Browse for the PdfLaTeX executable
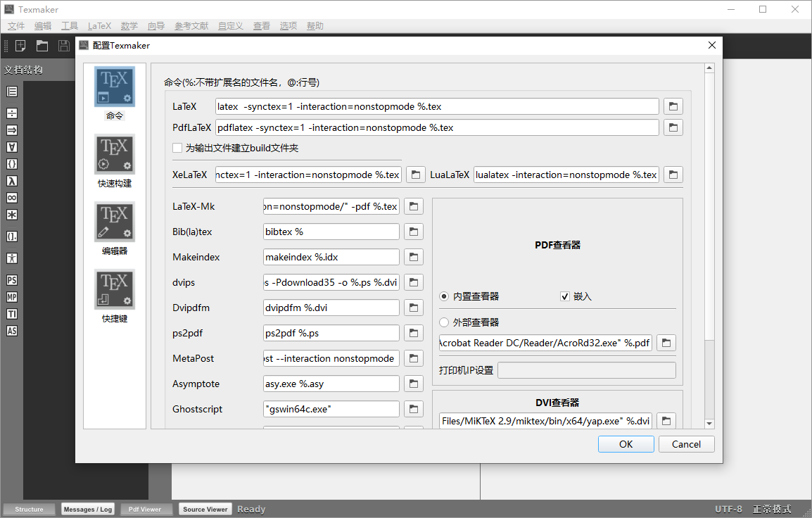The height and width of the screenshot is (518, 812). [673, 127]
